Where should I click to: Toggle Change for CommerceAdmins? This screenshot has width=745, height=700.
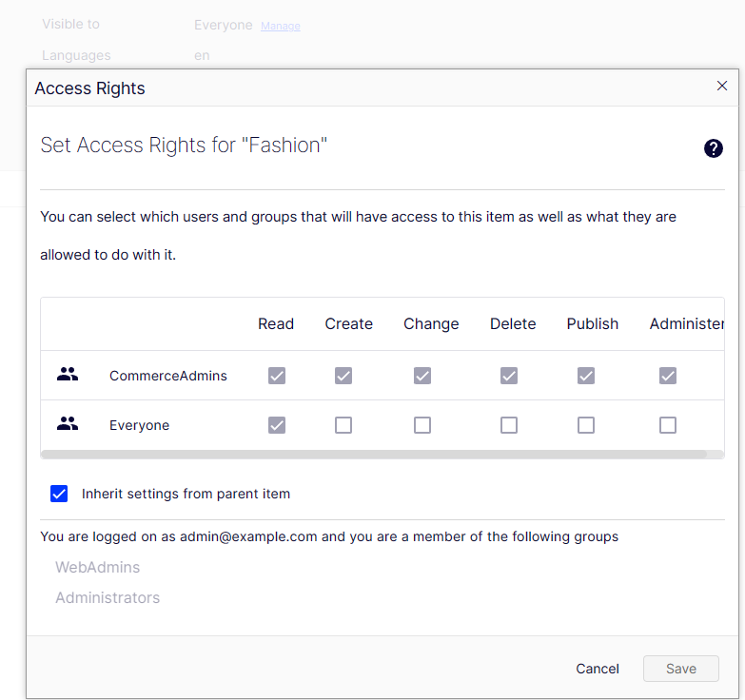coord(422,376)
